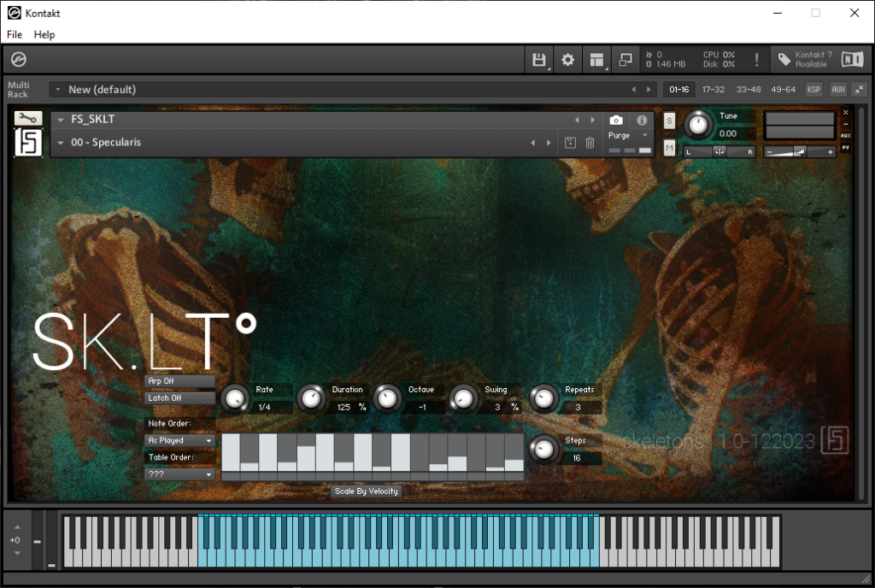Screen dimensions: 875x588
Task: Delete the current snapshot trash icon
Action: [590, 143]
